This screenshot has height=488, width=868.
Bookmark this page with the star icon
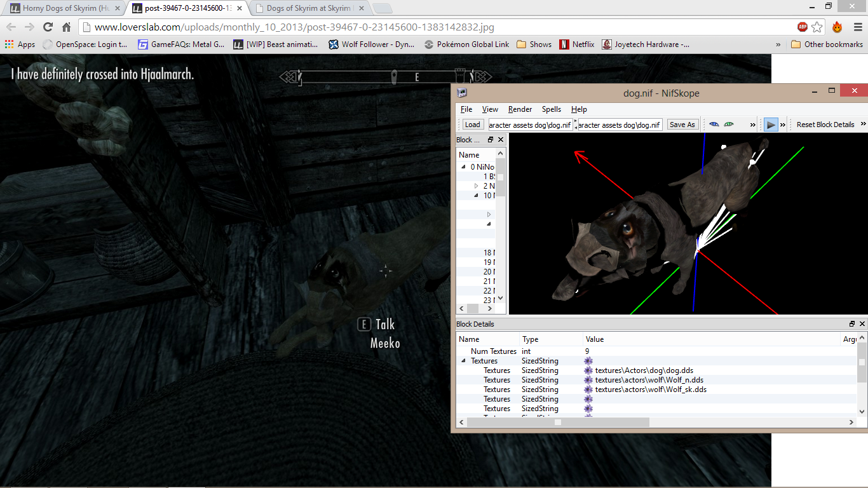(817, 27)
